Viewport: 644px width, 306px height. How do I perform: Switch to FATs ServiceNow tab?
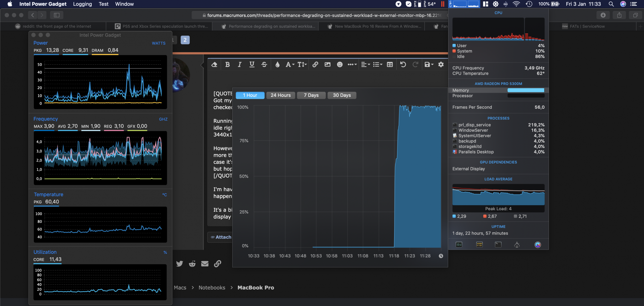583,26
